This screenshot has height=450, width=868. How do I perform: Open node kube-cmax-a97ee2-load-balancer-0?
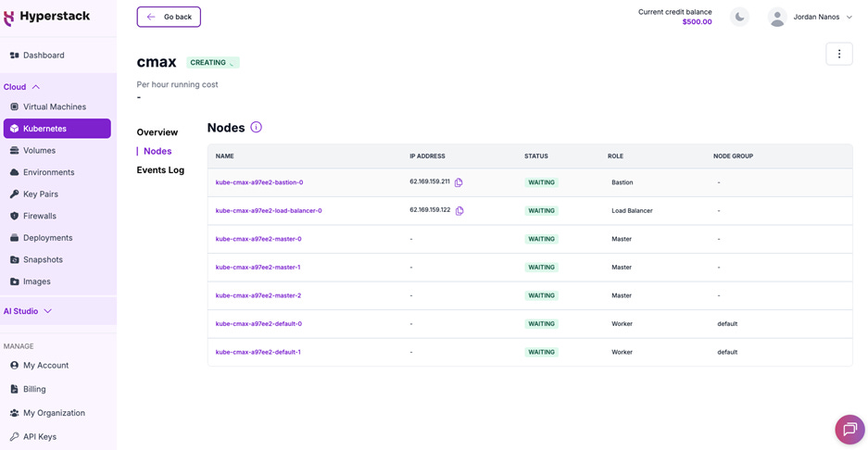[x=269, y=211]
